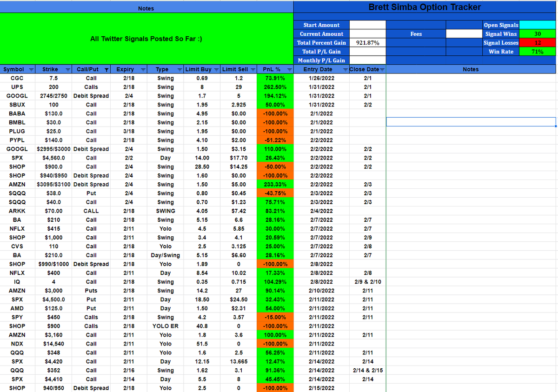Open the Close Date column filter dropdown
Screen dimensions: 558x392
click(x=382, y=70)
